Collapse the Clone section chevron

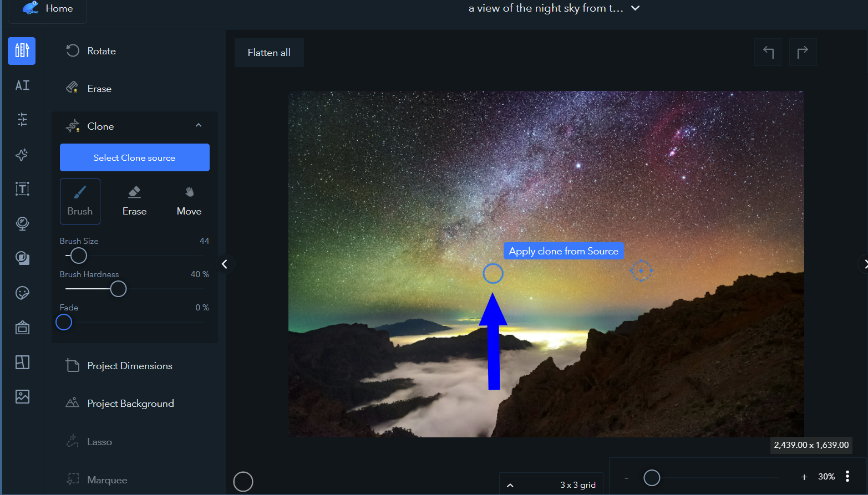click(199, 126)
